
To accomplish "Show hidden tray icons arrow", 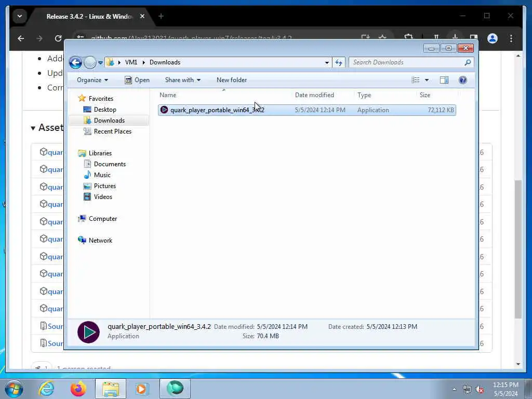I will point(454,389).
